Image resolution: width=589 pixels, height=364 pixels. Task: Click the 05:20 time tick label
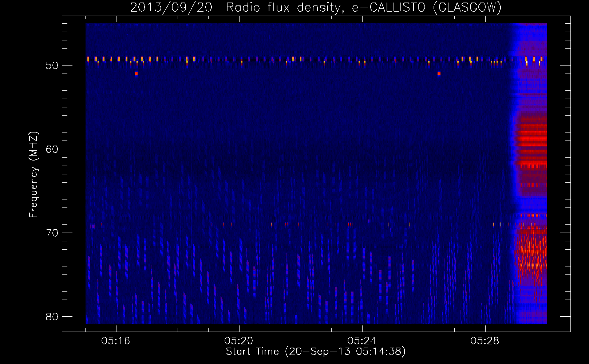pos(239,341)
